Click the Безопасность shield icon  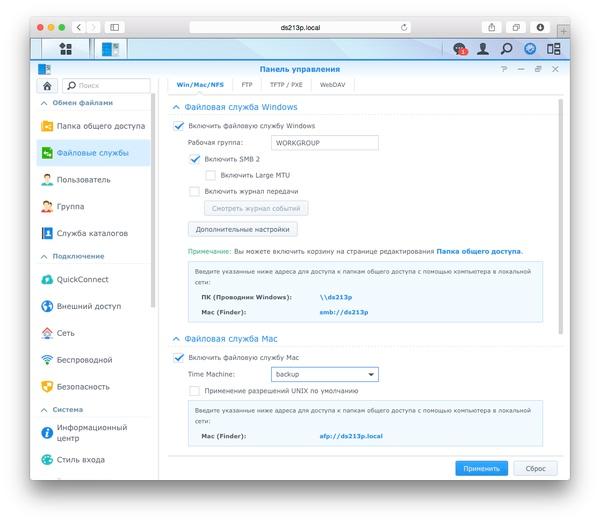[x=47, y=386]
